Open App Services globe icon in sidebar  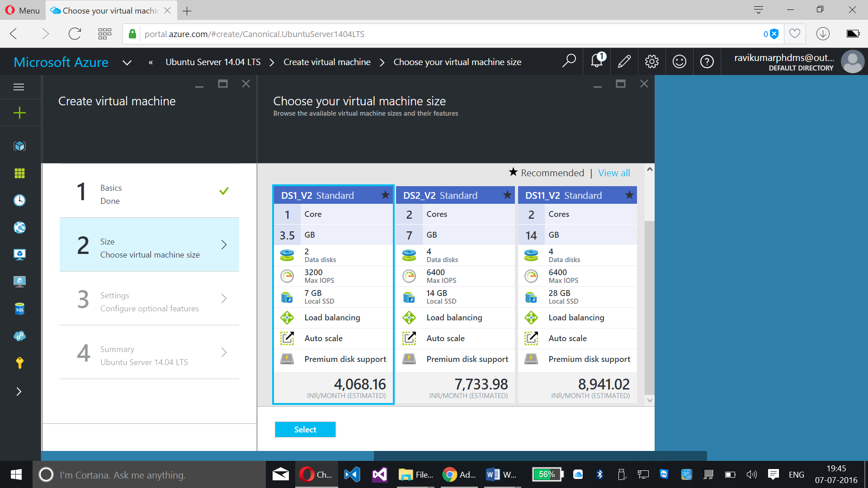click(x=19, y=227)
